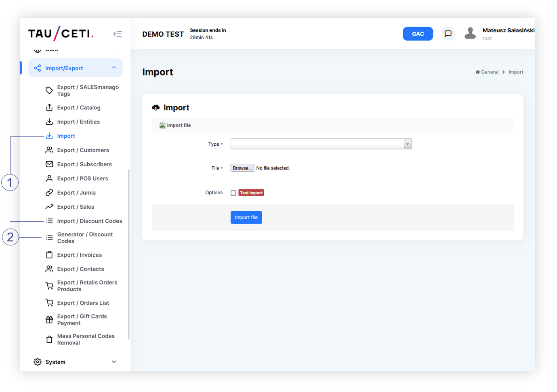Open the Type dropdown list
557x392 pixels.
(x=408, y=144)
